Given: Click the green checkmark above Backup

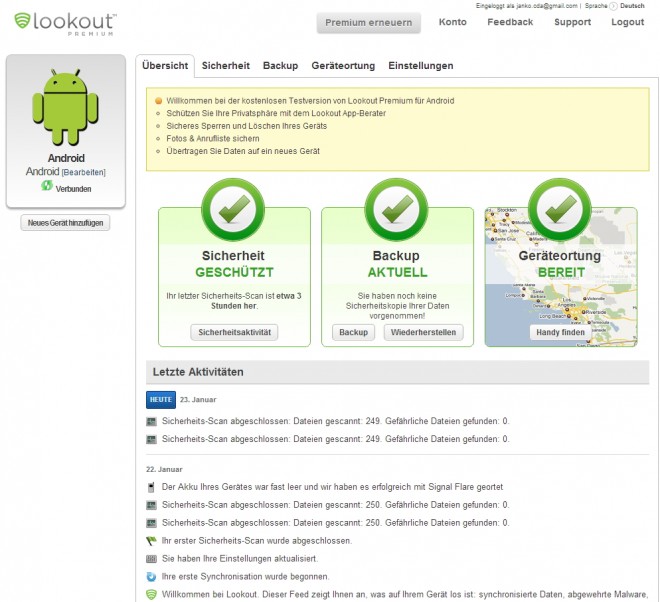Looking at the screenshot, I should (x=397, y=209).
